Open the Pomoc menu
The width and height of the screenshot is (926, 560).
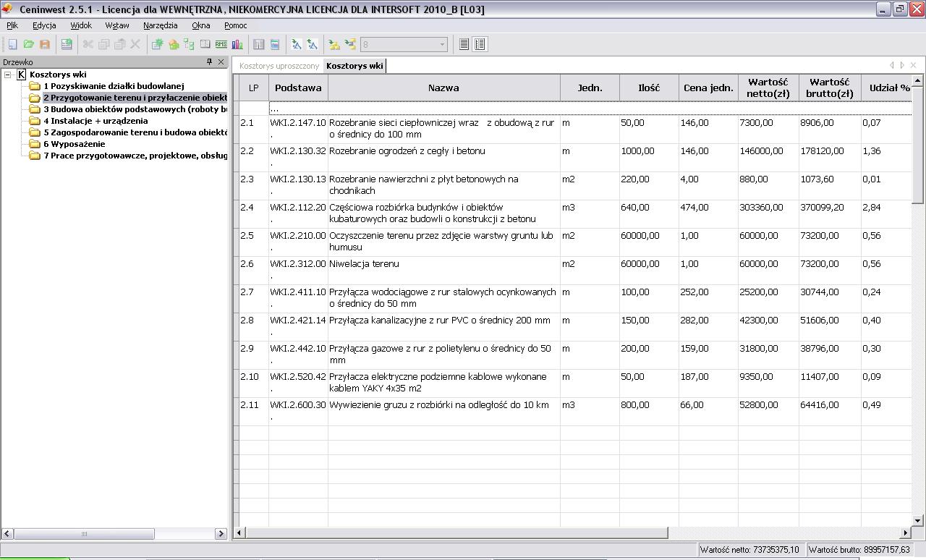(236, 25)
